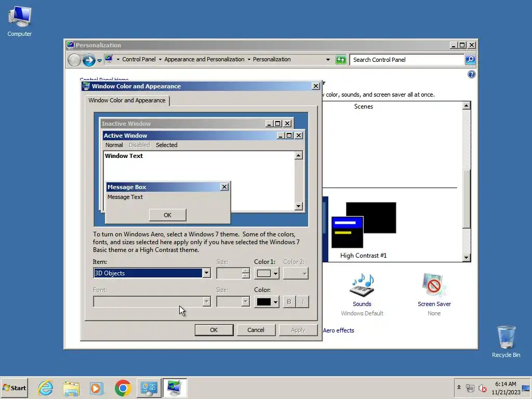
Task: Open Windows Media Player taskbar icon
Action: (x=97, y=388)
